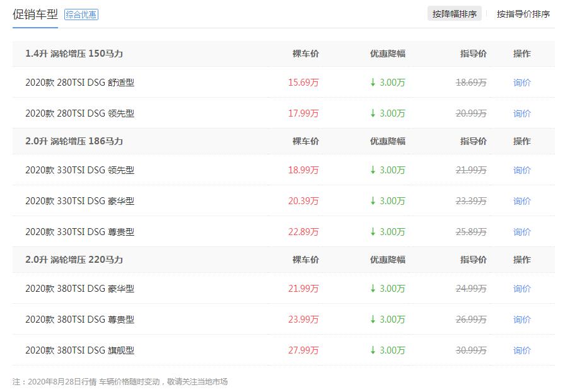Select 2020款 330TSI DSG 尊贵型 model name

(79, 232)
